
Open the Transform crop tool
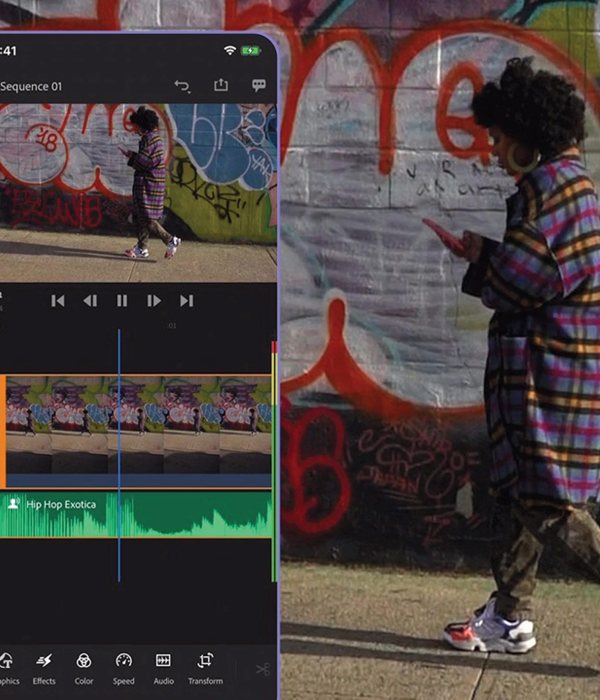click(205, 668)
